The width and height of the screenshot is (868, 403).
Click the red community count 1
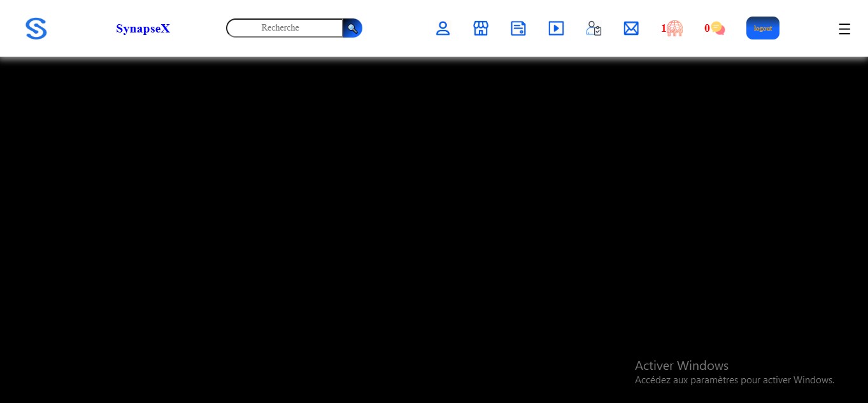(x=664, y=29)
